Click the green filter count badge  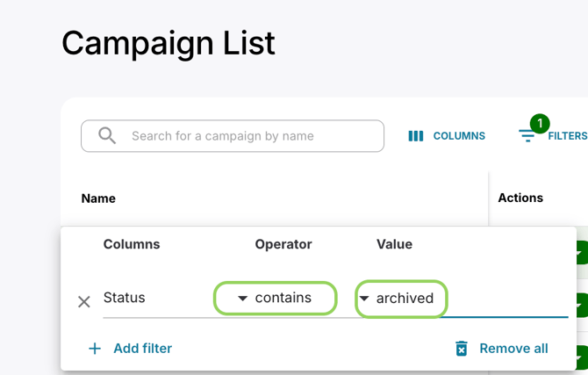[540, 124]
